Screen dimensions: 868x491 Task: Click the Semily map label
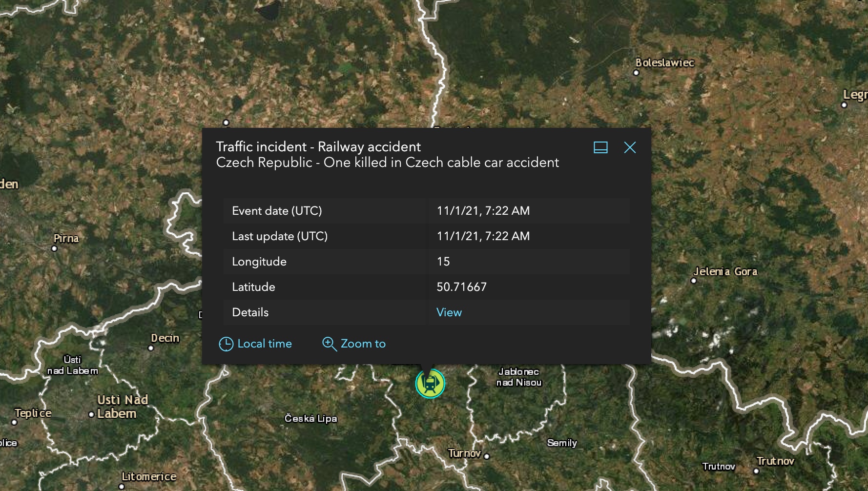coord(562,443)
